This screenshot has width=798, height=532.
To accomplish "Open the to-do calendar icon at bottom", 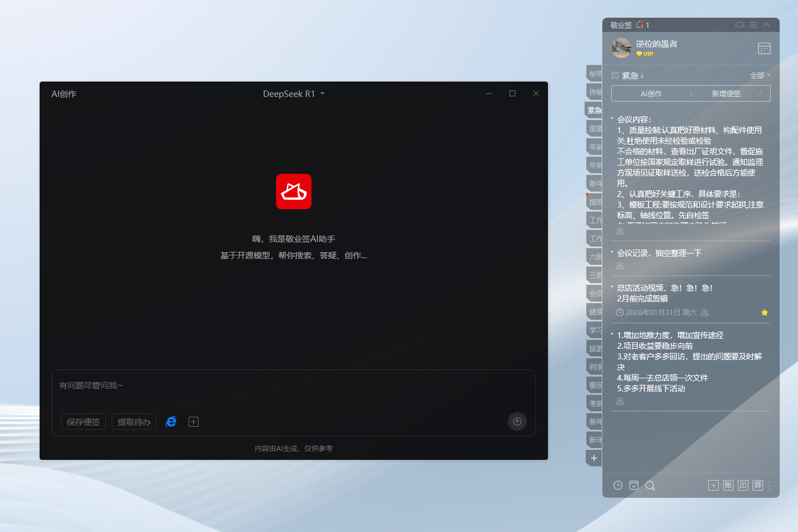I will click(634, 485).
